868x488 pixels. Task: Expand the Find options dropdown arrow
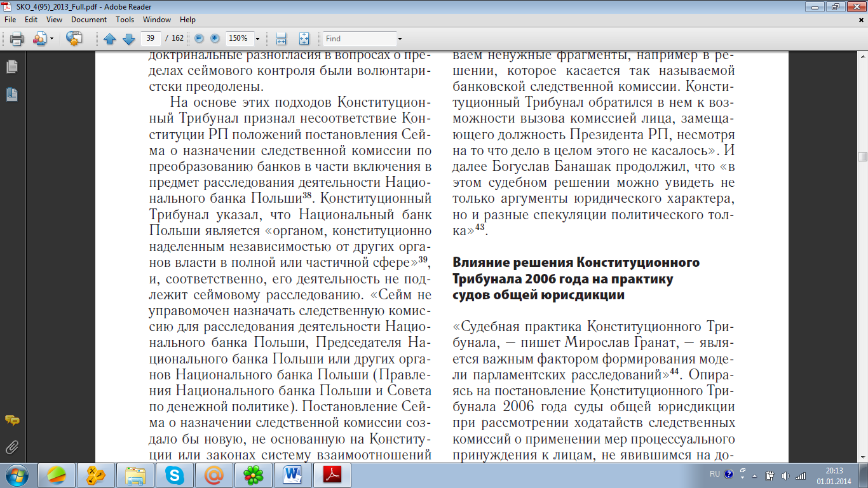[400, 39]
